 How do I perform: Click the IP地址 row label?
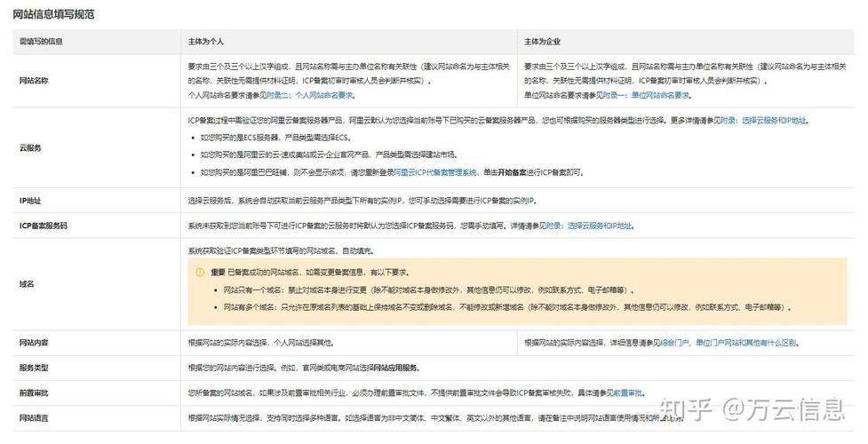click(30, 201)
